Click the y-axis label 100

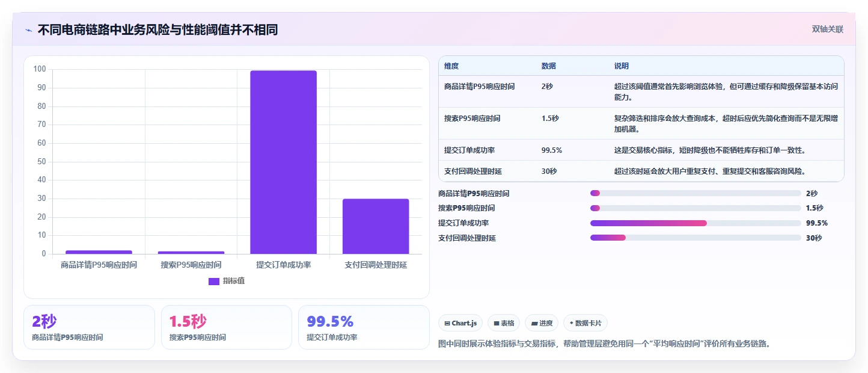(x=40, y=69)
